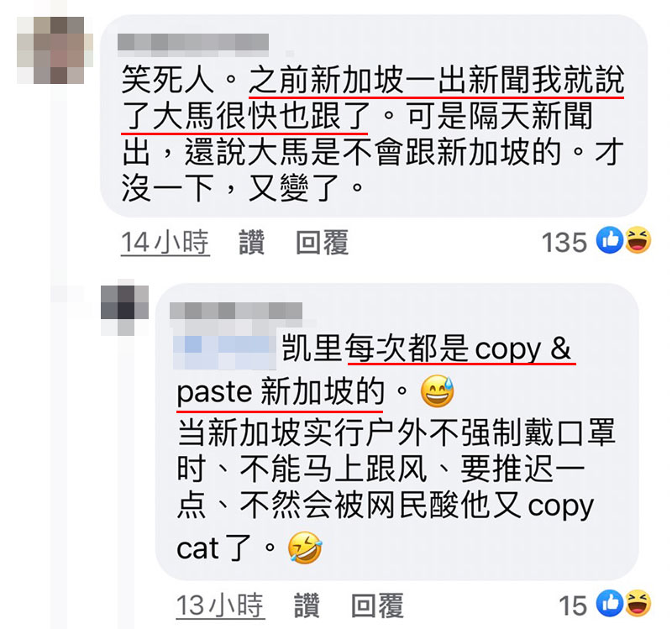Click 回覆 under the first comment

(322, 243)
